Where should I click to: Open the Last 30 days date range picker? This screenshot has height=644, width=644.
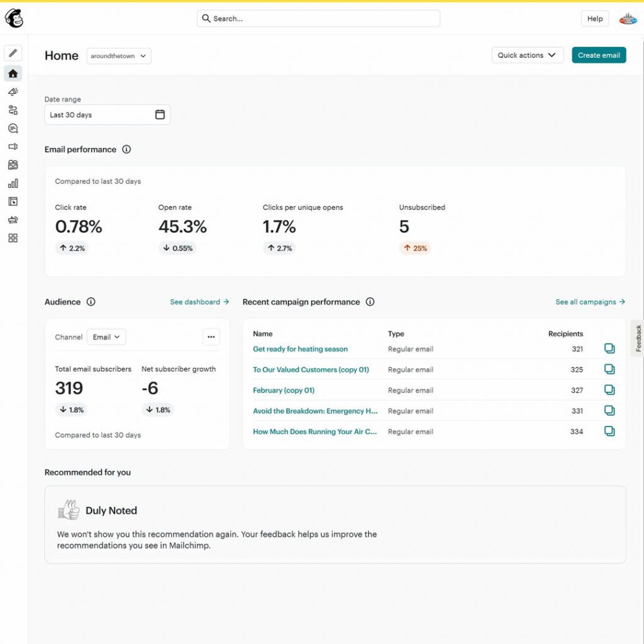point(107,115)
